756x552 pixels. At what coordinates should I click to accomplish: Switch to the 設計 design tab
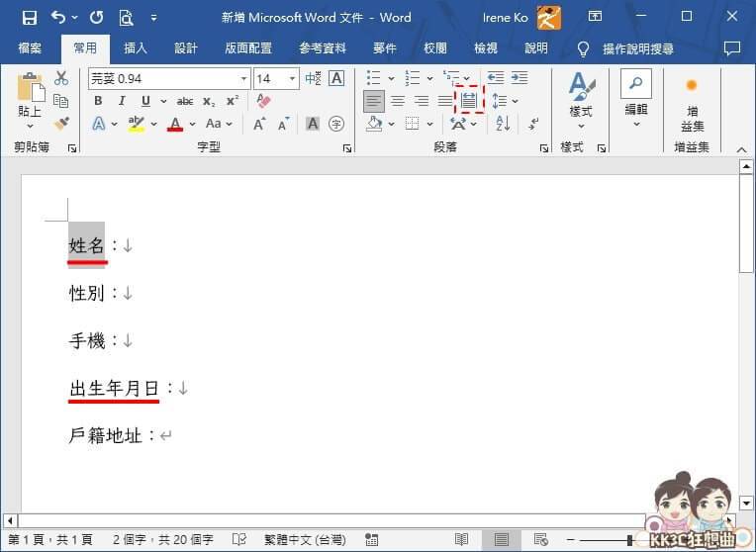[x=186, y=48]
